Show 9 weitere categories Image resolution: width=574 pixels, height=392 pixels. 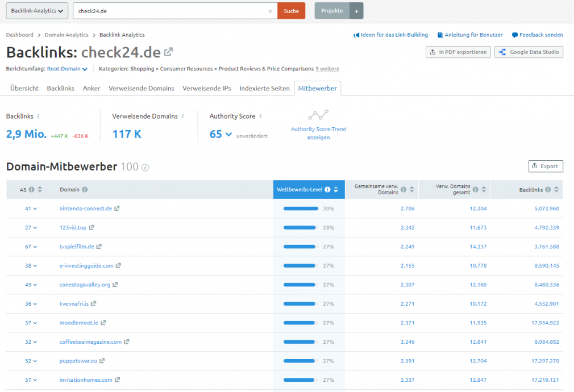point(327,69)
